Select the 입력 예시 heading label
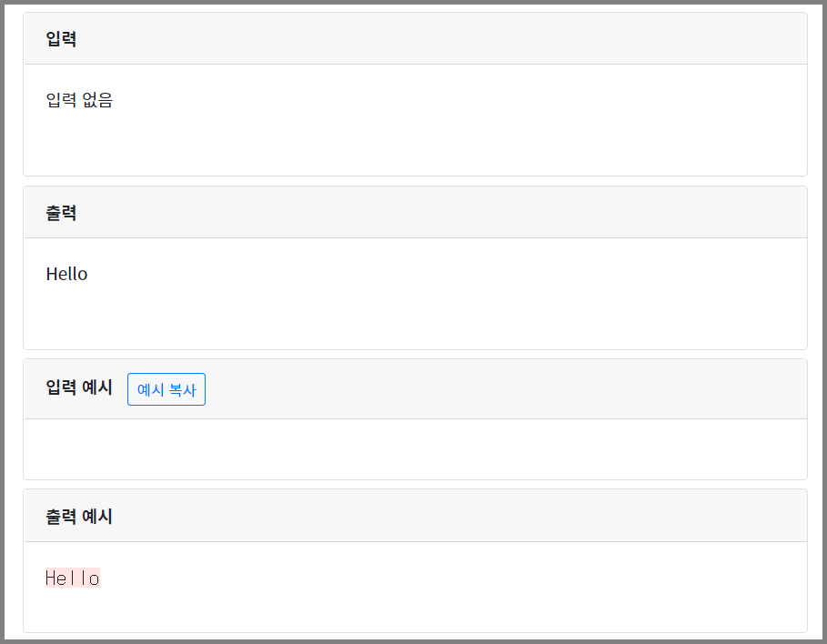This screenshot has height=644, width=827. [x=79, y=387]
